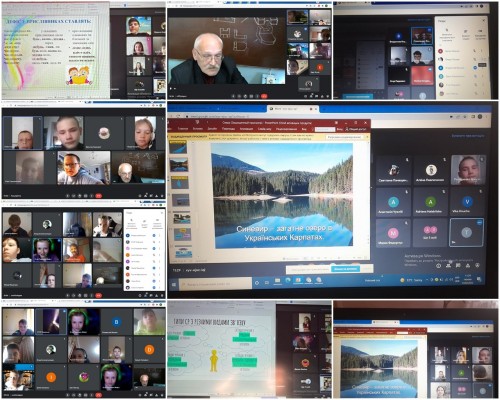The height and width of the screenshot is (400, 500).
Task: Click the yellow figure on bottom-middle slide
Action: click(x=214, y=361)
